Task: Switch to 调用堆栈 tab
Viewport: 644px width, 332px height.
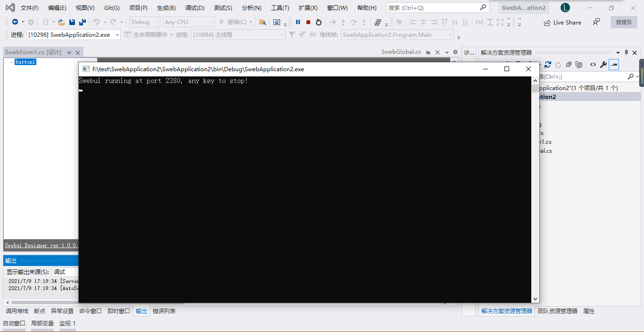Action: coord(17,311)
